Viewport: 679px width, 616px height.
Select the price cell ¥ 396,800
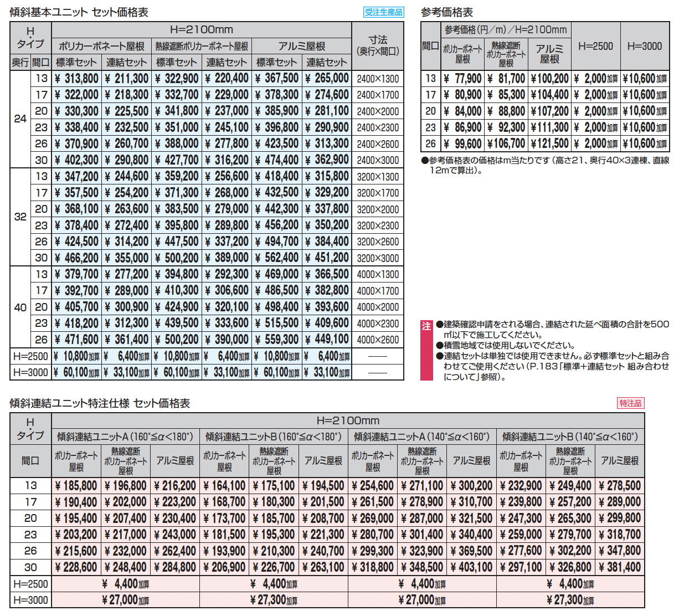[277, 127]
